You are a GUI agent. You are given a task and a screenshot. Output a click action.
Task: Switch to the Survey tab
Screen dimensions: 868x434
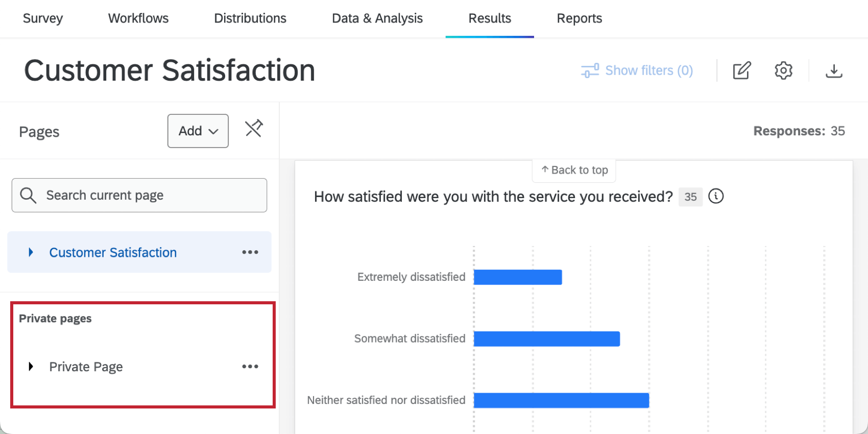click(42, 18)
